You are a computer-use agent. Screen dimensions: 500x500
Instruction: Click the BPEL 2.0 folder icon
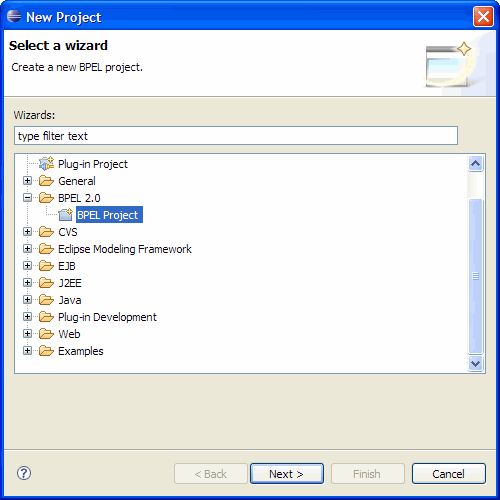click(46, 198)
